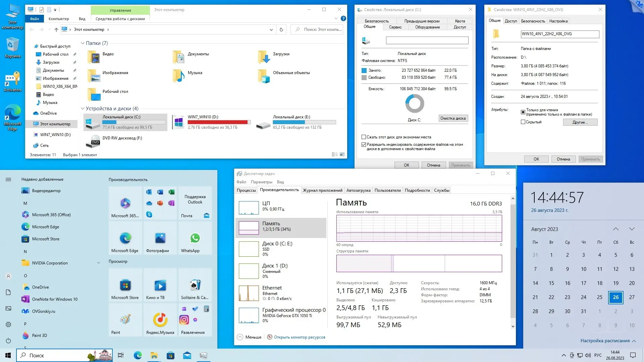
Task: Open the address bar history dropdown
Action: pos(271,29)
